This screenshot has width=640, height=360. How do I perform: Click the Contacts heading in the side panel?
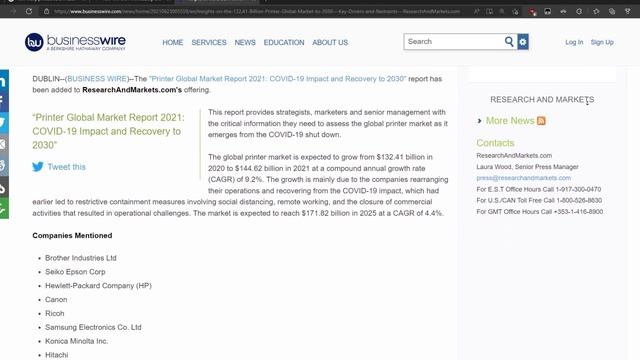coord(495,143)
